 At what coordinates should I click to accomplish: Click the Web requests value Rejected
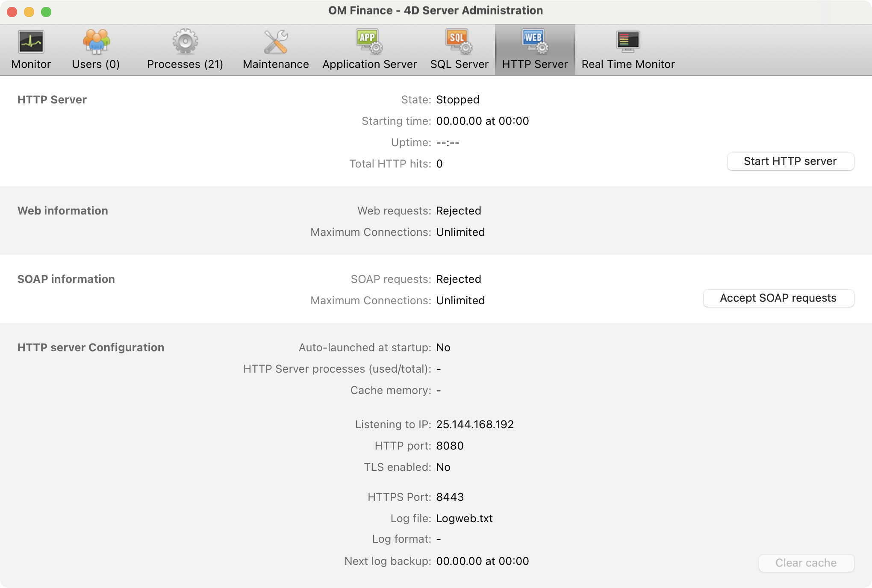[x=459, y=211]
